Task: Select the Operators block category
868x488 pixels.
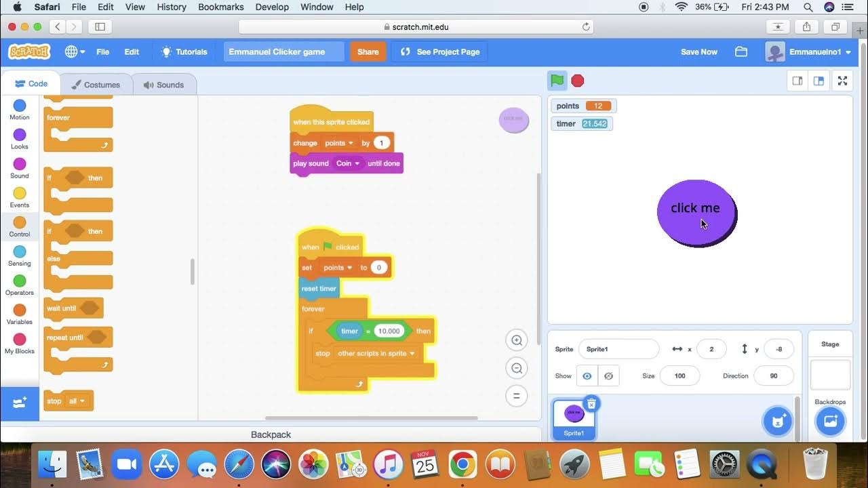Action: point(20,285)
